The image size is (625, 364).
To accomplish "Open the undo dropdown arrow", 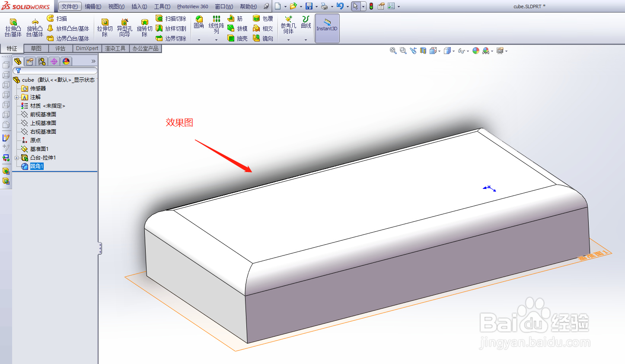I will (348, 6).
